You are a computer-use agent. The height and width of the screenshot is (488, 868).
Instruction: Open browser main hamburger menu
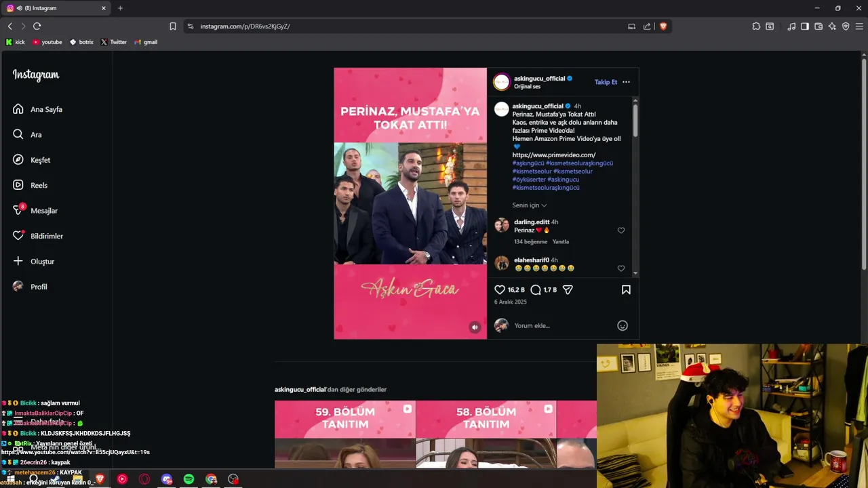(860, 26)
